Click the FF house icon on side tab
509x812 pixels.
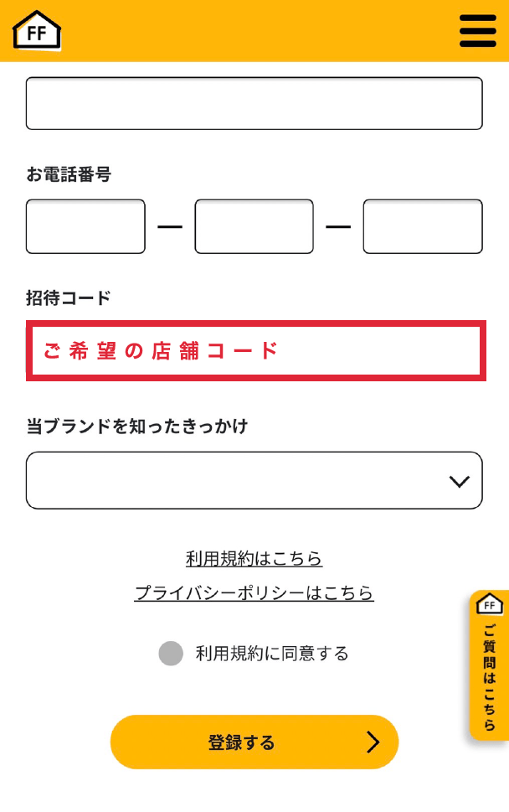[490, 604]
